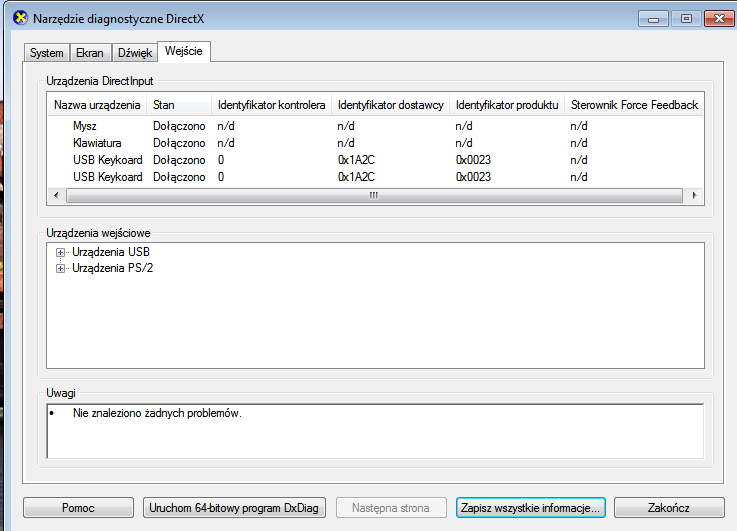Screen dimensions: 737x531
Task: Expand the Urządzenia PS/2 tree node
Action: tap(60, 268)
